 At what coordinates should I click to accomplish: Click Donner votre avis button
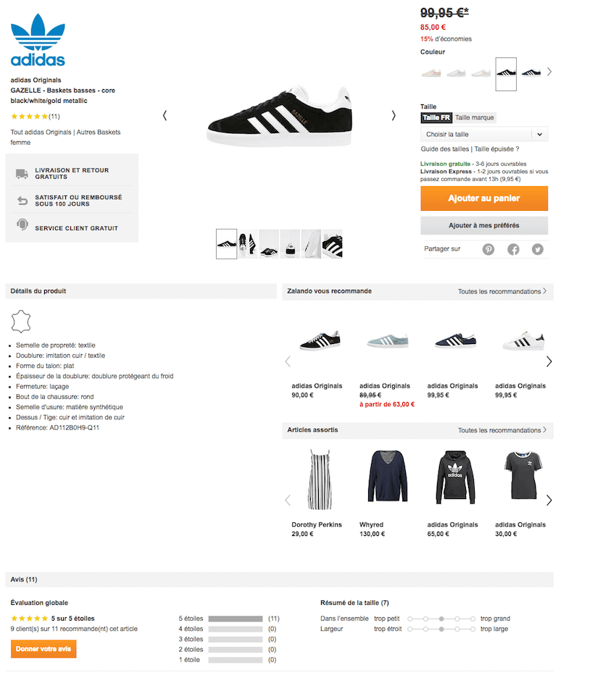(43, 649)
